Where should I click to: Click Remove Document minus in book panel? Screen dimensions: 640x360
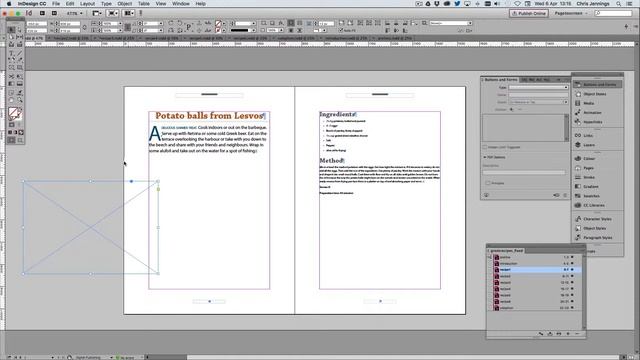coord(577,334)
